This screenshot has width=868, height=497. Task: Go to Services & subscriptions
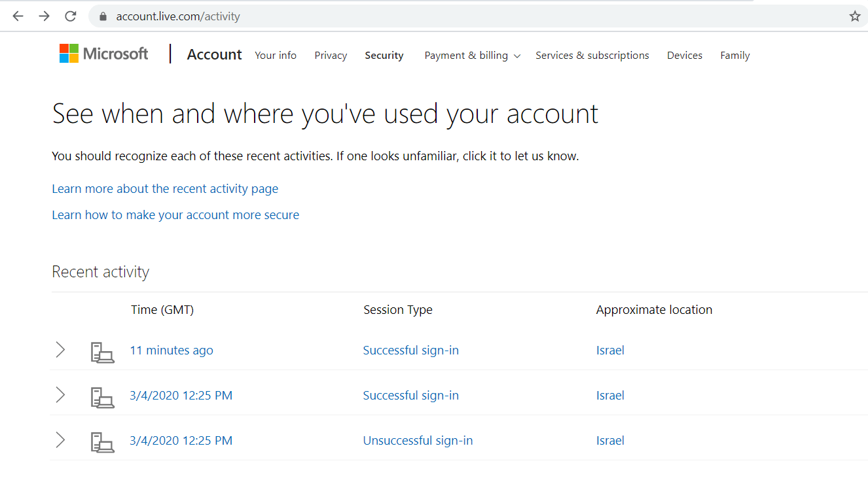click(x=592, y=55)
